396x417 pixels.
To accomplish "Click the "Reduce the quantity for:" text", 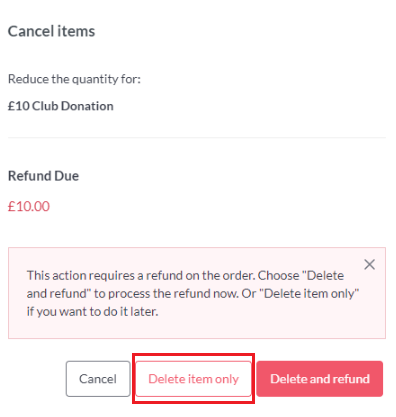I will (x=74, y=79).
